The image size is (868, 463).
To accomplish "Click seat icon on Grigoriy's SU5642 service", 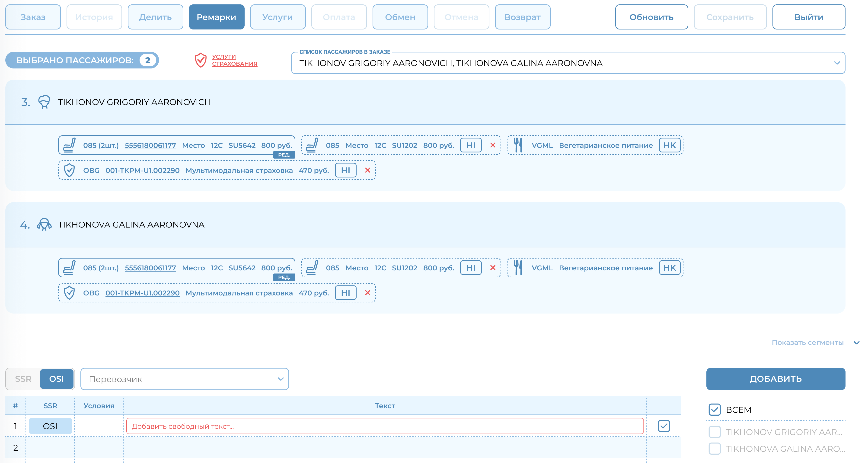I will (x=69, y=145).
